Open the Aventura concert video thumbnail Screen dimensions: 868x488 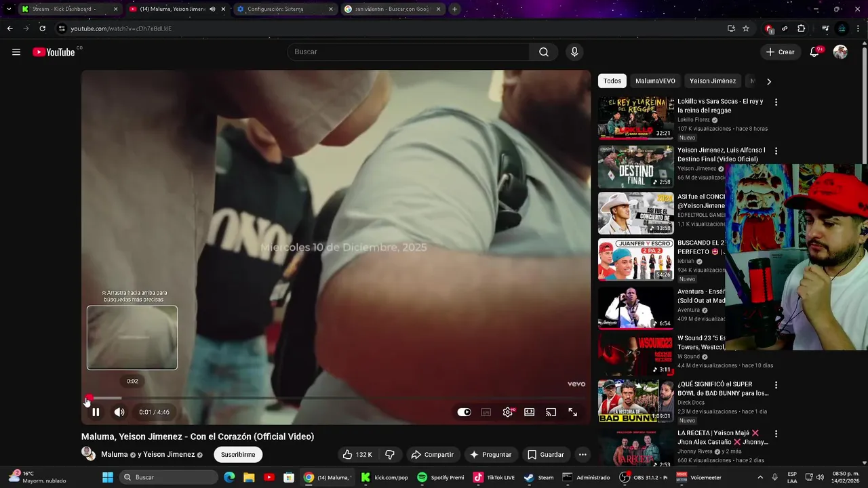[x=635, y=307]
